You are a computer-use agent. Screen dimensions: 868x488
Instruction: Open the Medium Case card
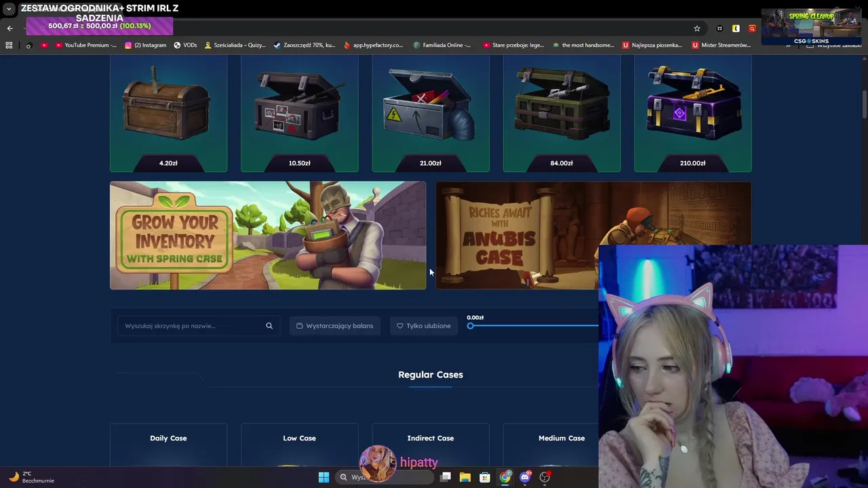click(x=561, y=445)
